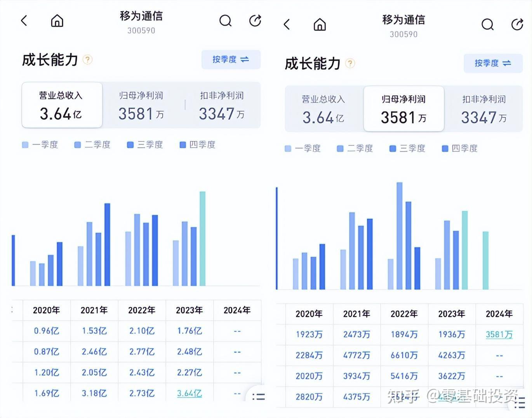
Task: Go back using left panel back arrow
Action: (24, 21)
